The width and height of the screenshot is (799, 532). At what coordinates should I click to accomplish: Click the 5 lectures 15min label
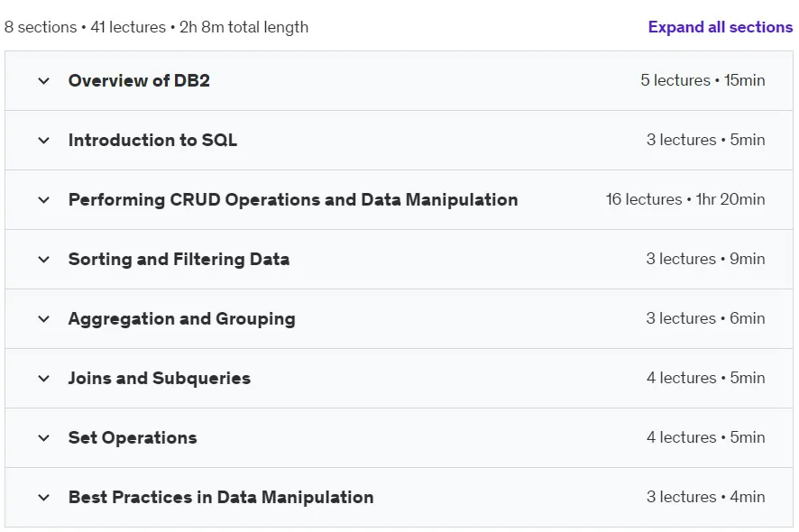(x=703, y=80)
